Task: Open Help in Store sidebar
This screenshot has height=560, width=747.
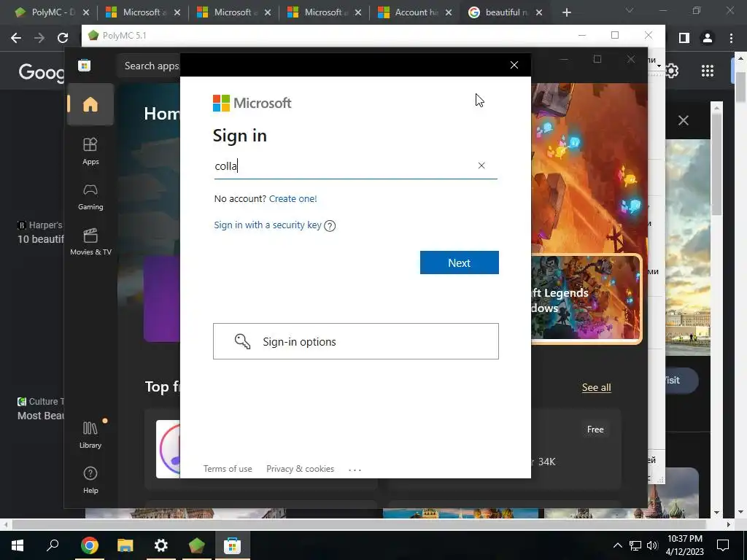Action: click(90, 480)
